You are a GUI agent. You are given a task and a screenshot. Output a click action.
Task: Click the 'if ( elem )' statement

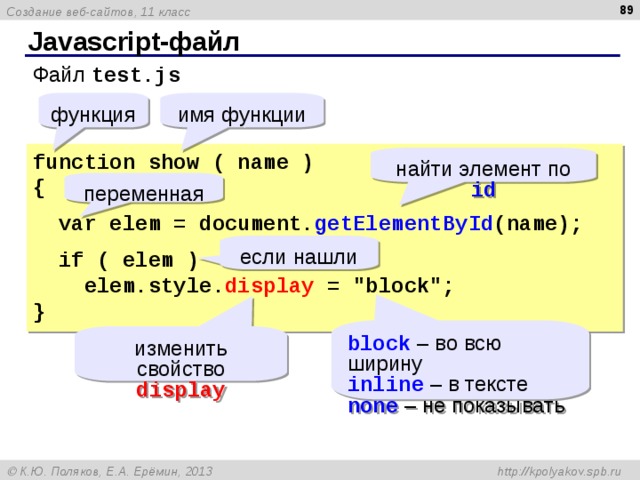click(x=128, y=260)
